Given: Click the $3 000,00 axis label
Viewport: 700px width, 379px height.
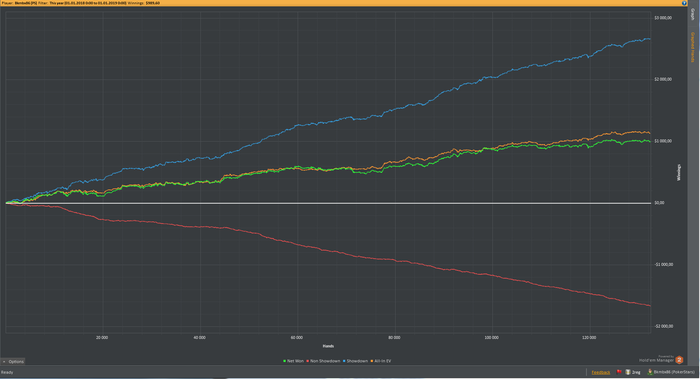Looking at the screenshot, I should tap(662, 18).
